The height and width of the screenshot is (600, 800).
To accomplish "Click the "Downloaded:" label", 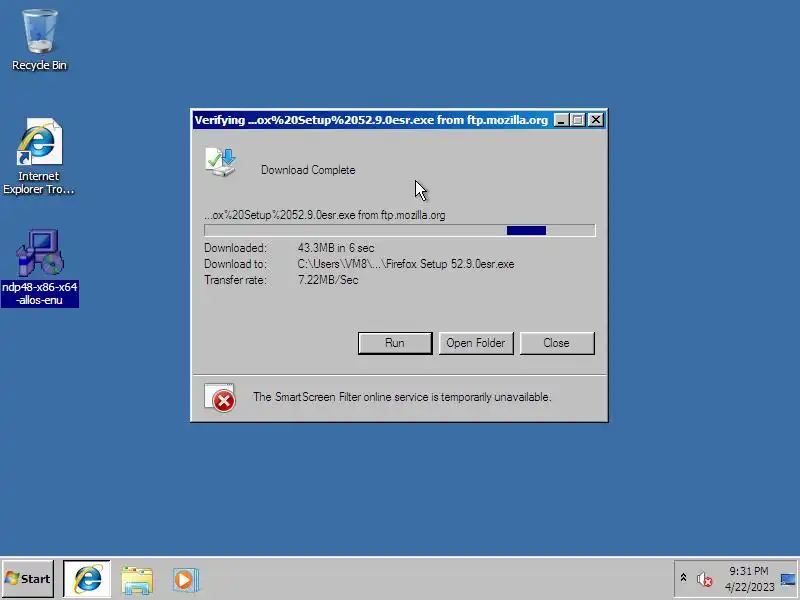I will 235,248.
